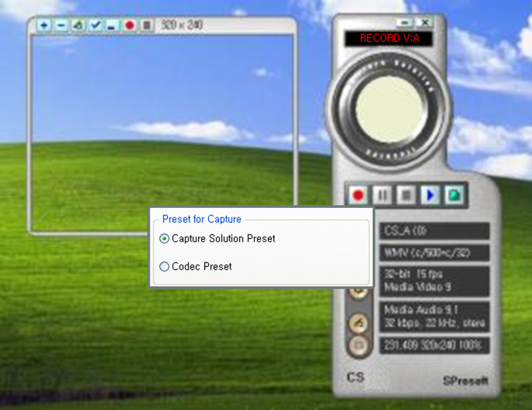Close the recorder panel window

pos(425,23)
